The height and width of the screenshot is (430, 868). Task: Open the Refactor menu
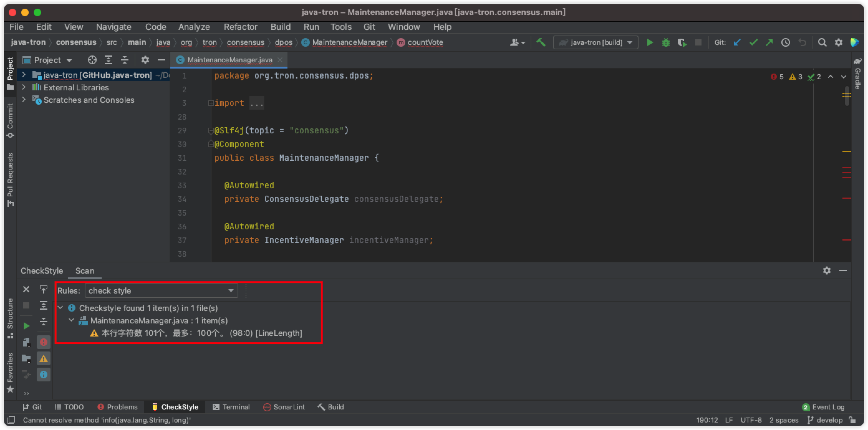(x=240, y=27)
